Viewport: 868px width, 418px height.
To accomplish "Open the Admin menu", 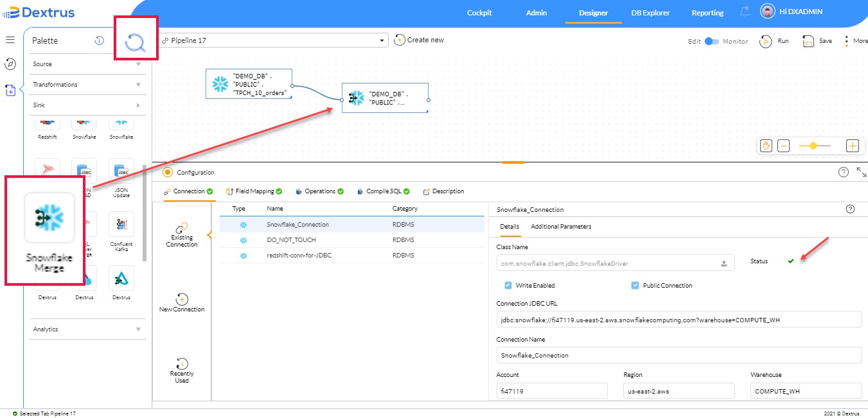I will 536,12.
